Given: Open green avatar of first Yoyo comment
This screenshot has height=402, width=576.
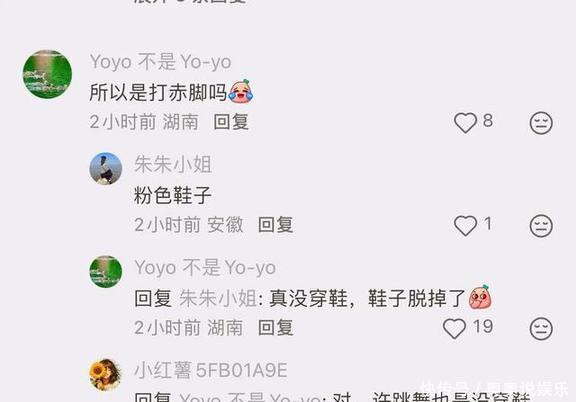Looking at the screenshot, I should pyautogui.click(x=47, y=74).
